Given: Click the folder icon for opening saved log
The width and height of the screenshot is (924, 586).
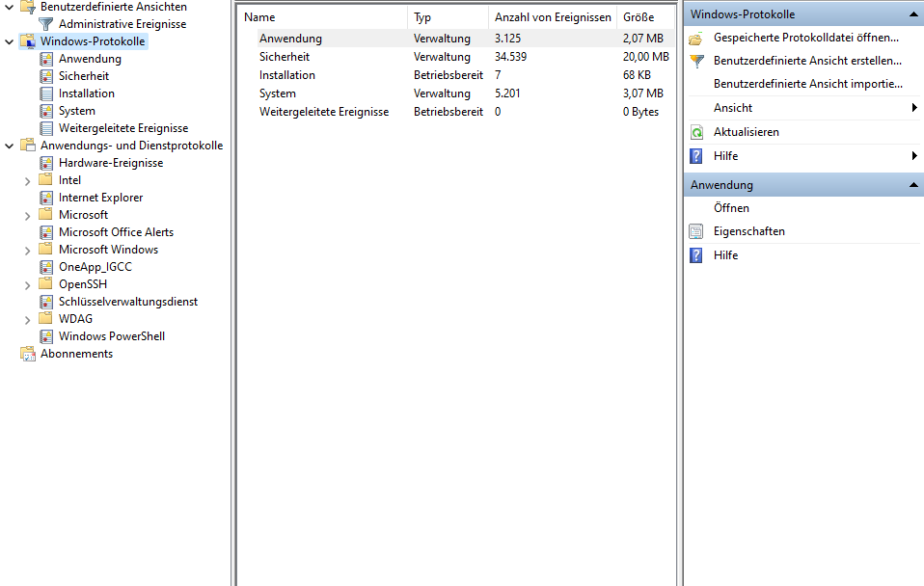Looking at the screenshot, I should 696,38.
